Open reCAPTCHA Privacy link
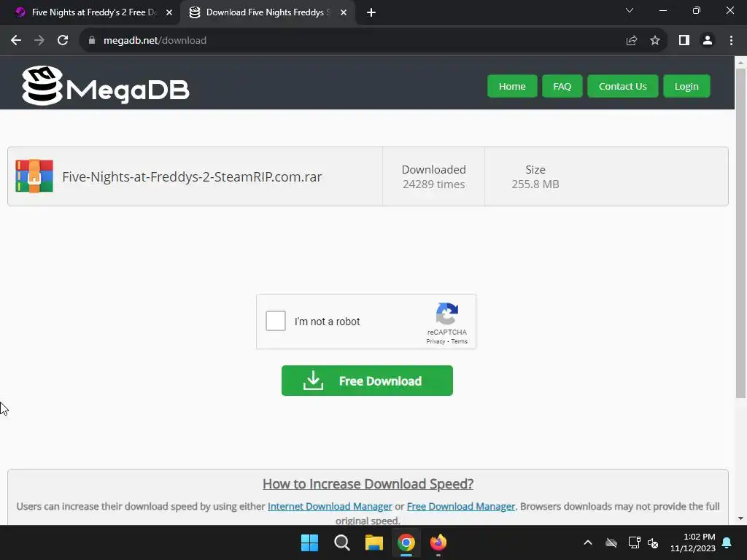Screen dimensions: 747x560 tap(436, 341)
